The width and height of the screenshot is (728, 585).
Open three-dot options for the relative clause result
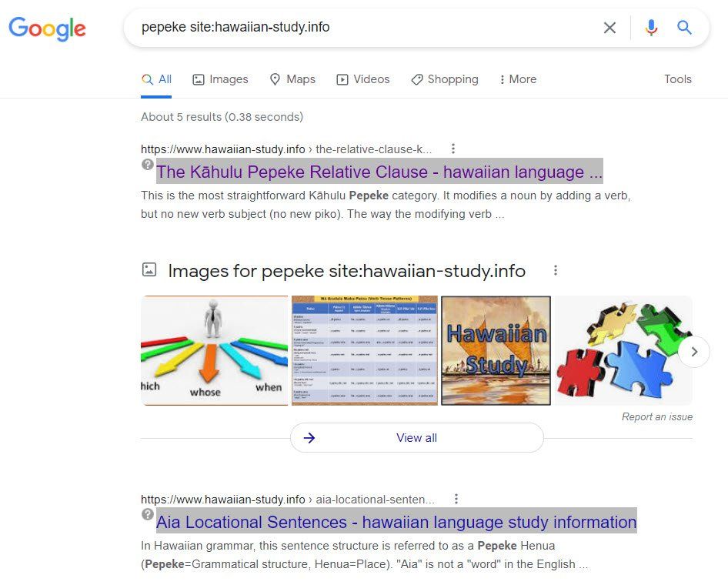pos(453,149)
